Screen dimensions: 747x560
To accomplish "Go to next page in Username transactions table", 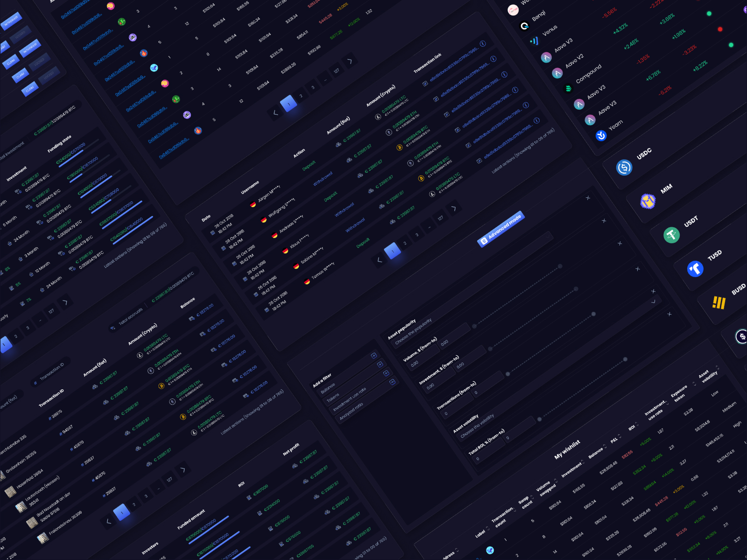I will point(453,208).
